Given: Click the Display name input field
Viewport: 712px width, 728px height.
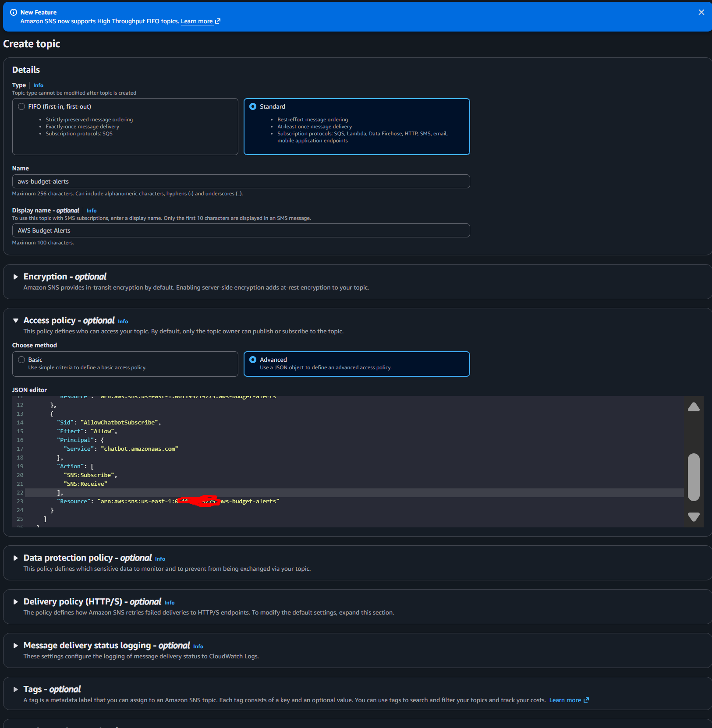Looking at the screenshot, I should pyautogui.click(x=241, y=230).
